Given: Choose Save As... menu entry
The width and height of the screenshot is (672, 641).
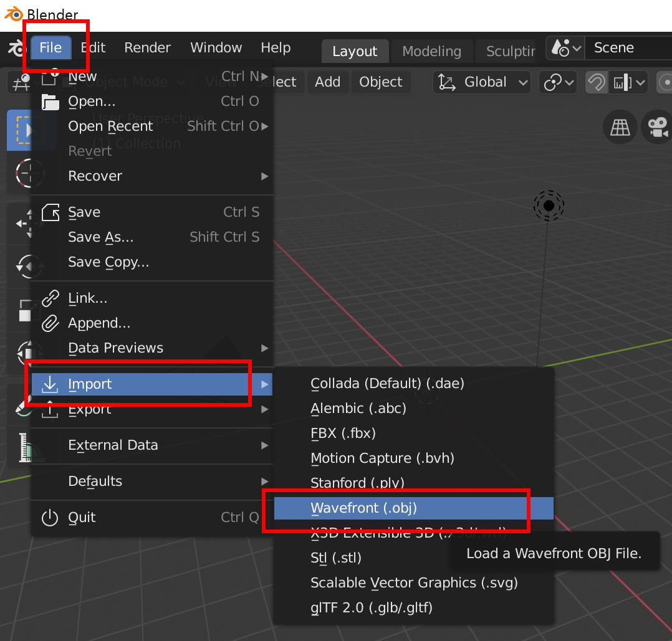Looking at the screenshot, I should point(152,237).
